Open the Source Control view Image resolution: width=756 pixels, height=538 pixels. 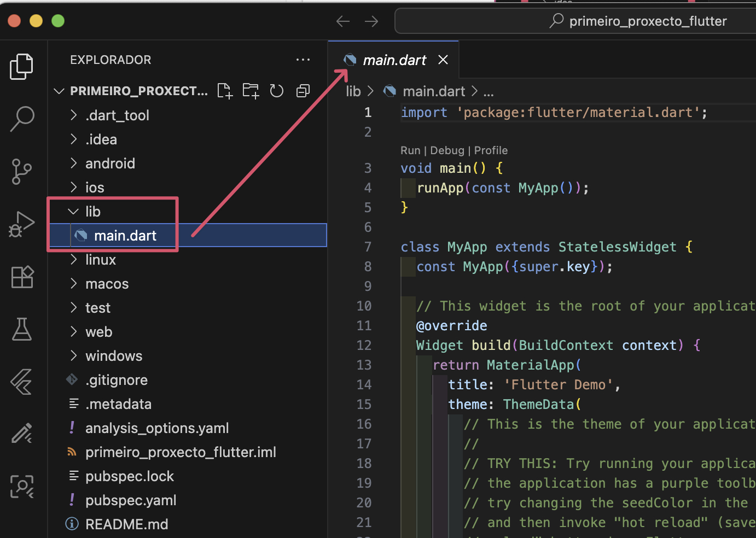[x=22, y=172]
